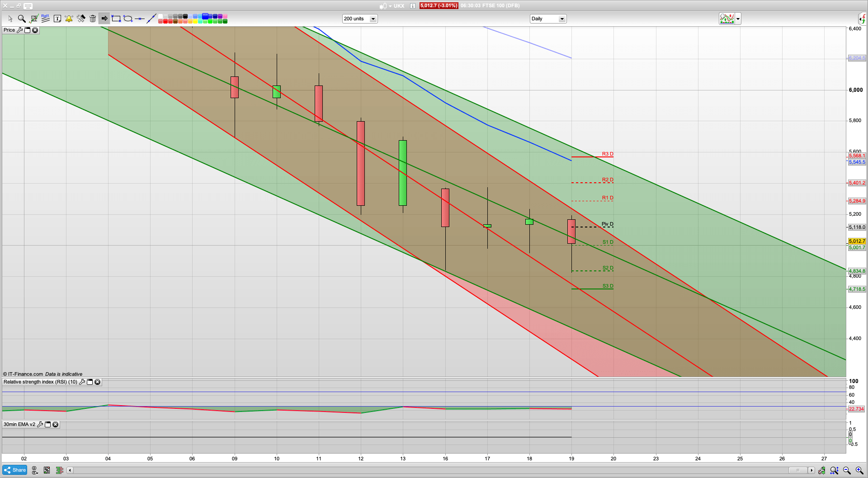Open the chain link options menu
This screenshot has width=868, height=478.
pos(34,470)
